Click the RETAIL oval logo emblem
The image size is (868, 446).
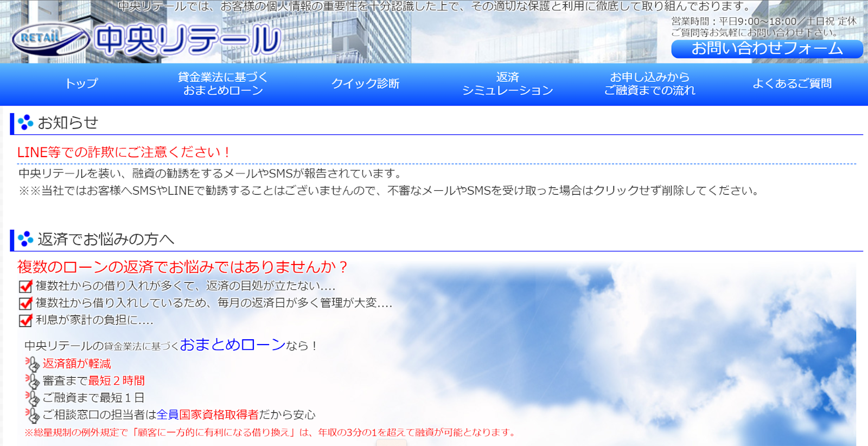coord(51,39)
